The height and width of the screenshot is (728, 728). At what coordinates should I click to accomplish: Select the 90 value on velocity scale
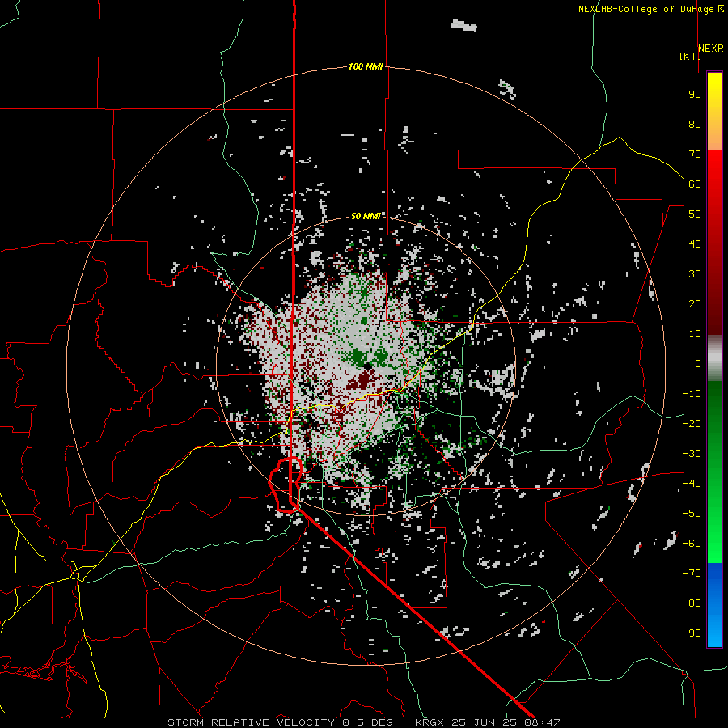click(695, 95)
